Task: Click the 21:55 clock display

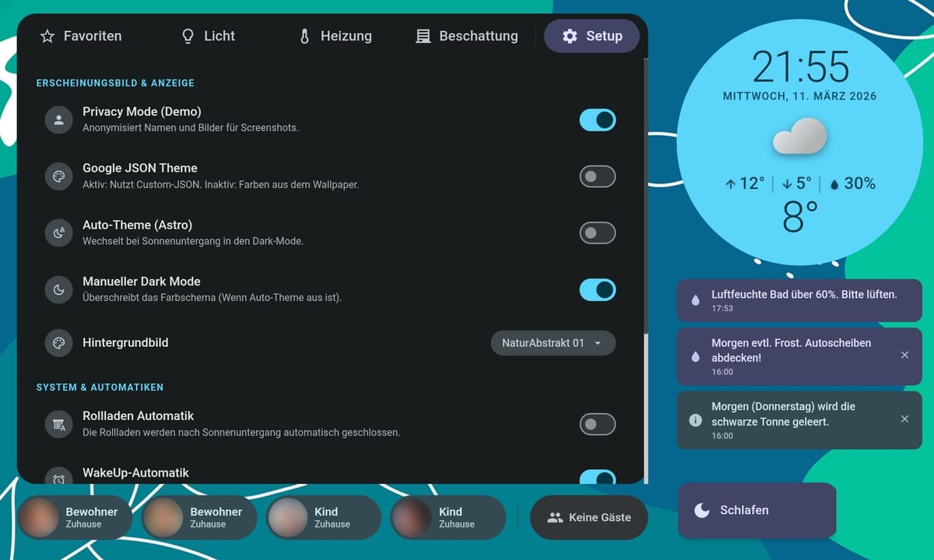Action: (800, 67)
